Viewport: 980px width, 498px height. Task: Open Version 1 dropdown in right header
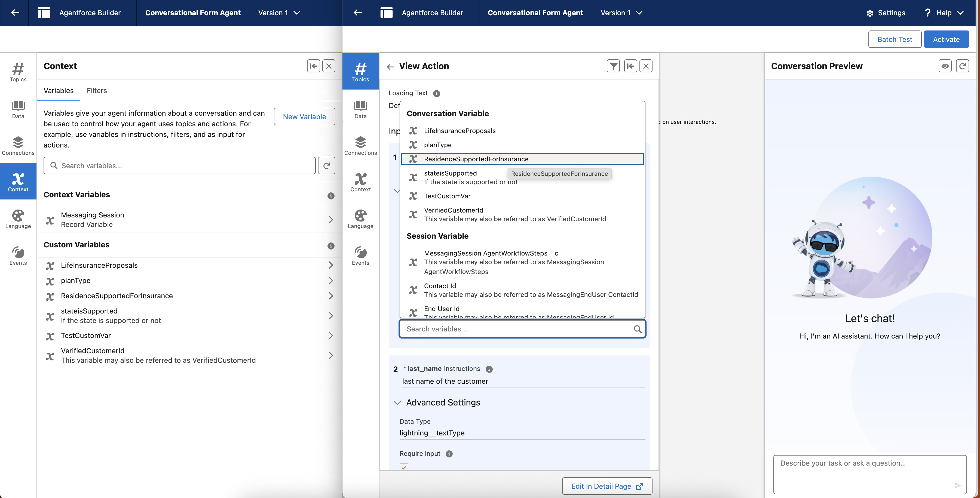[621, 13]
